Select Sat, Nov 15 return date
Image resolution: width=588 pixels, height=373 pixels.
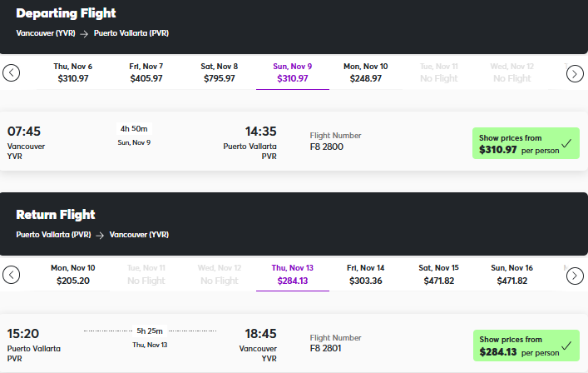coord(439,274)
